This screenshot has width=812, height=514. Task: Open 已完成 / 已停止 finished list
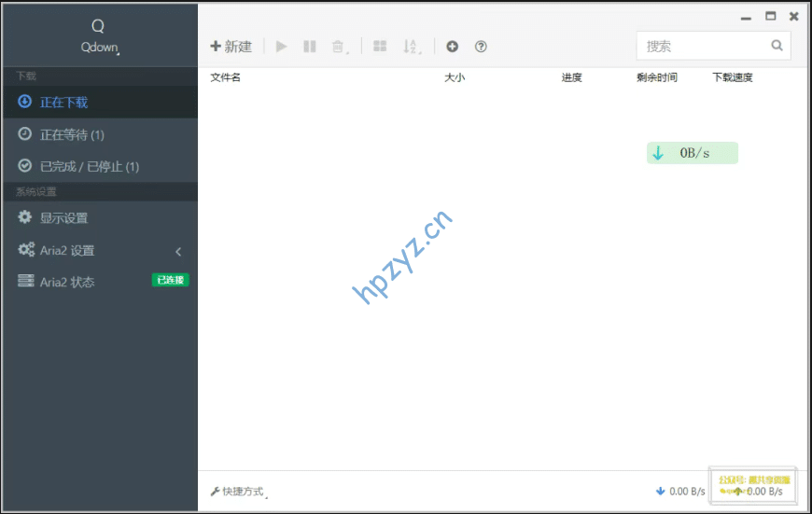(89, 167)
